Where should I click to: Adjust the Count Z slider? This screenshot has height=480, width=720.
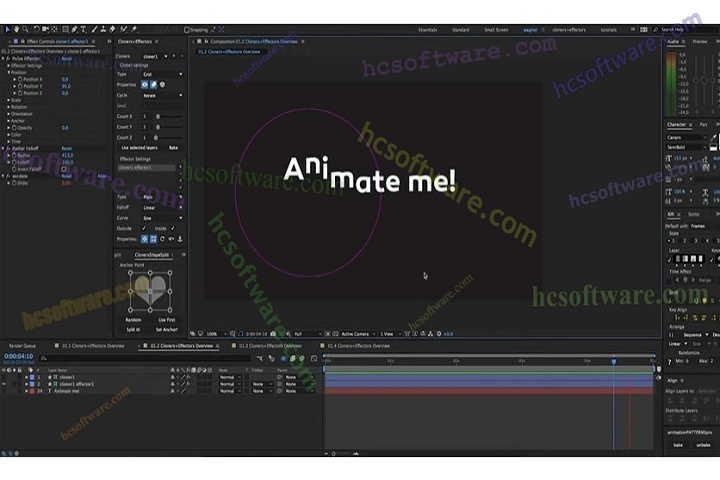(x=156, y=138)
